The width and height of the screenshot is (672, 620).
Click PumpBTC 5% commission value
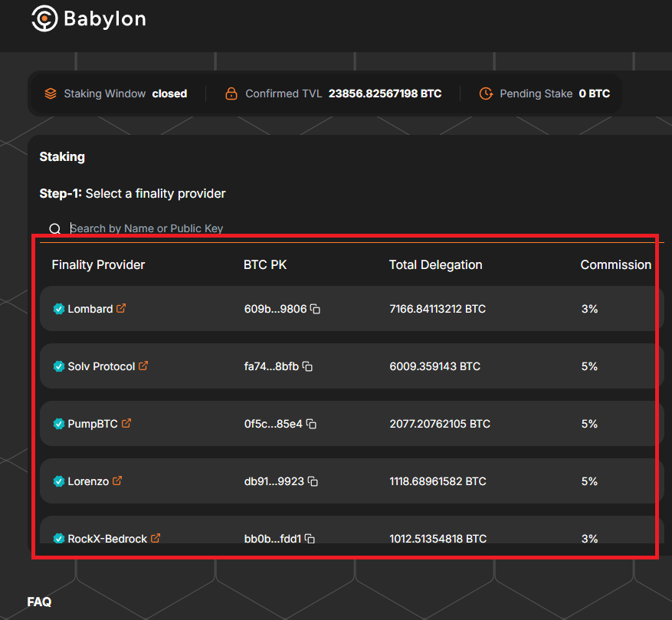(589, 424)
